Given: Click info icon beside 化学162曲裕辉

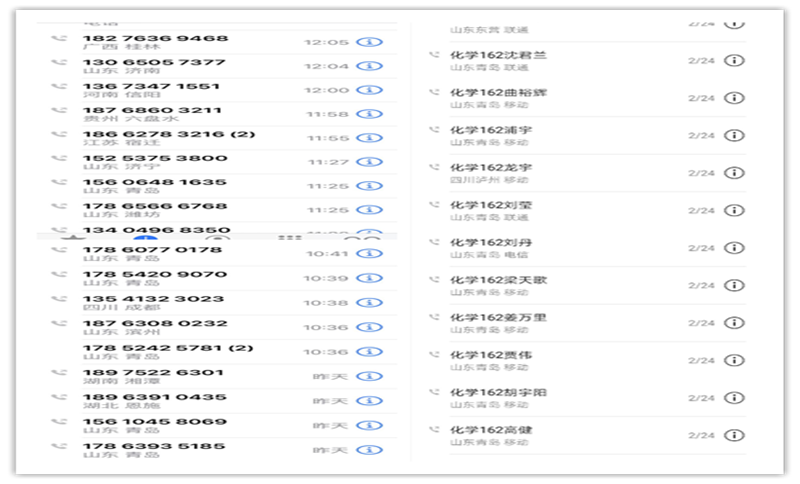Looking at the screenshot, I should tap(734, 98).
